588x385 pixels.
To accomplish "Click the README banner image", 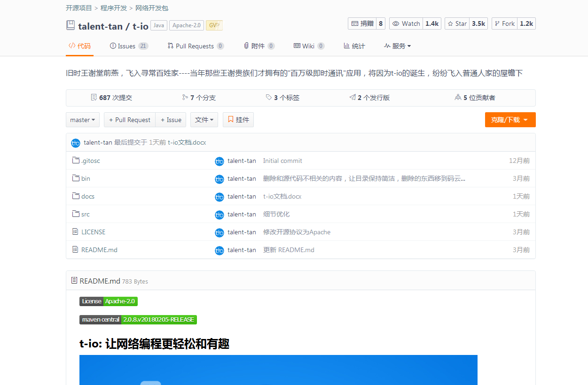I will pos(278,370).
